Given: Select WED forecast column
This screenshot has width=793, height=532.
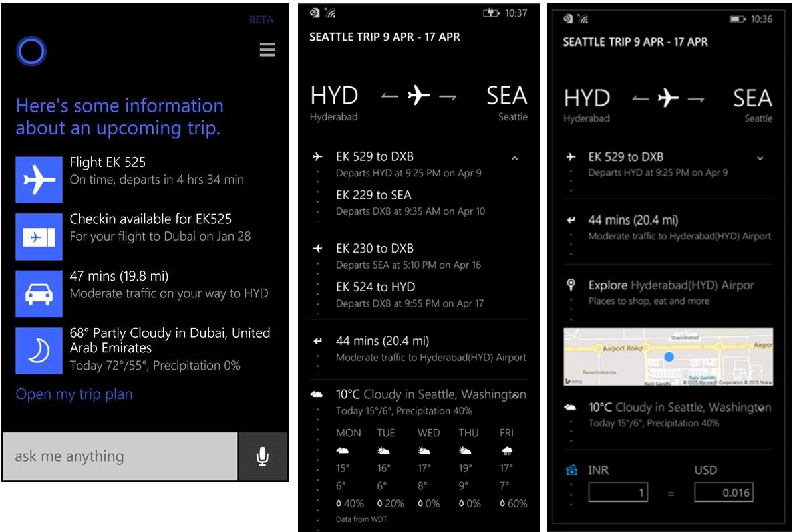Looking at the screenshot, I should pos(429,467).
